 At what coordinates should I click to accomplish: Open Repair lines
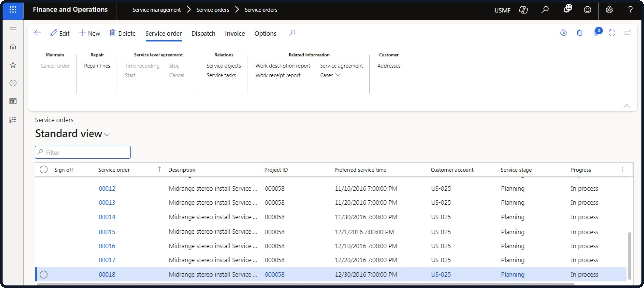tap(97, 65)
